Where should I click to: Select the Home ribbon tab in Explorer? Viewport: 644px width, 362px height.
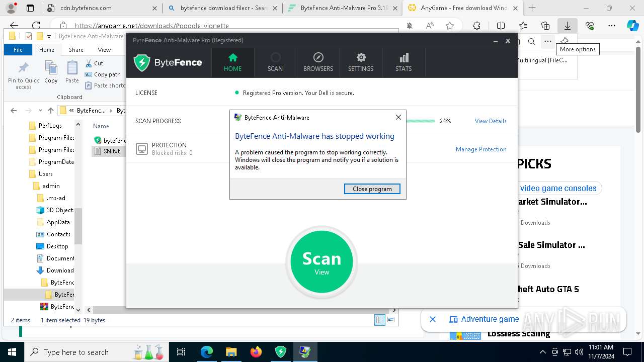coord(47,50)
